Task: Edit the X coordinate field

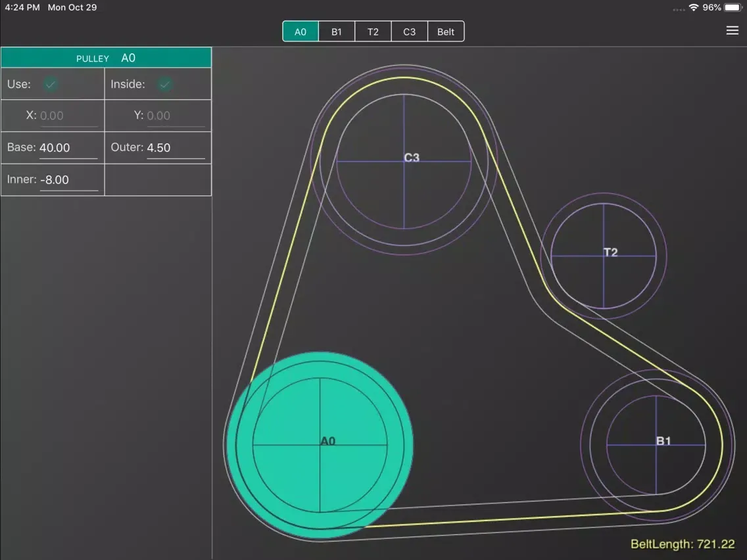Action: pos(68,116)
